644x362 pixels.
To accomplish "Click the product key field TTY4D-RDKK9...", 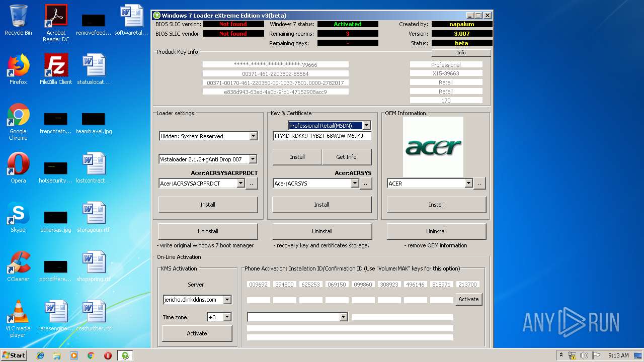I will click(x=322, y=136).
